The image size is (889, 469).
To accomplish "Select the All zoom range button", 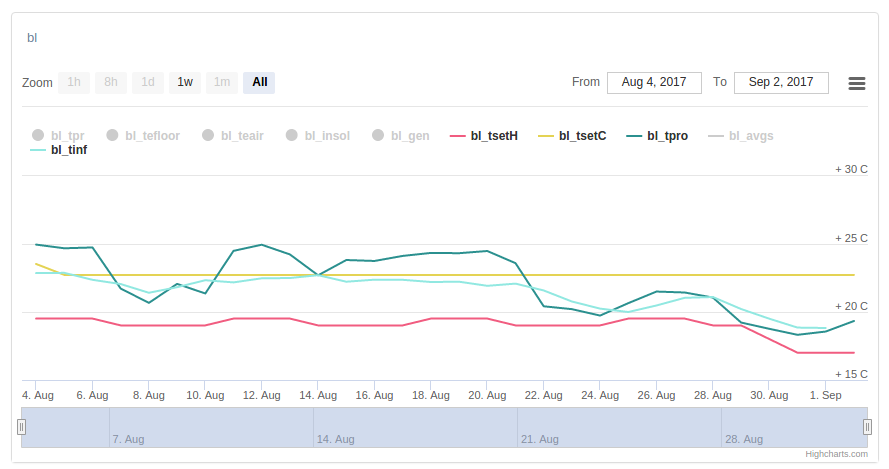I will (x=259, y=82).
